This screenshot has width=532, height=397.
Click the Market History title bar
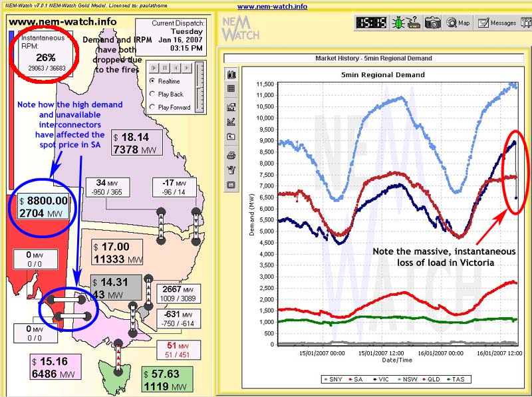[x=374, y=58]
